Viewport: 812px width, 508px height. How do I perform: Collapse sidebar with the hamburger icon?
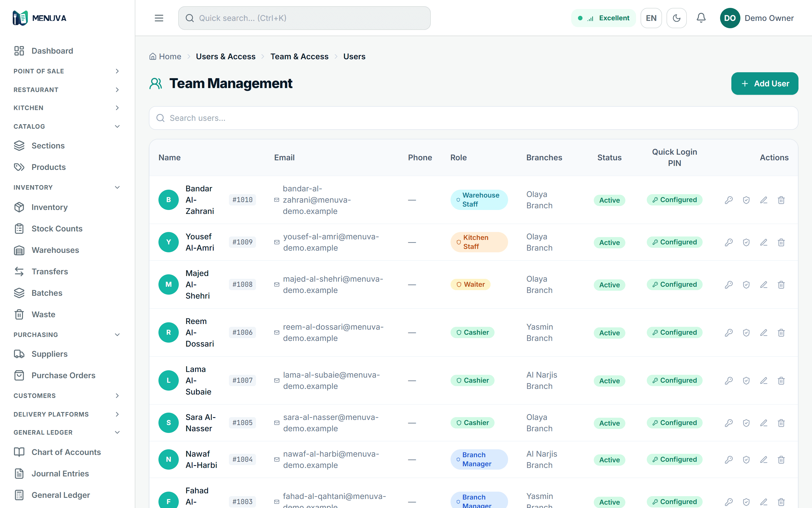tap(159, 18)
